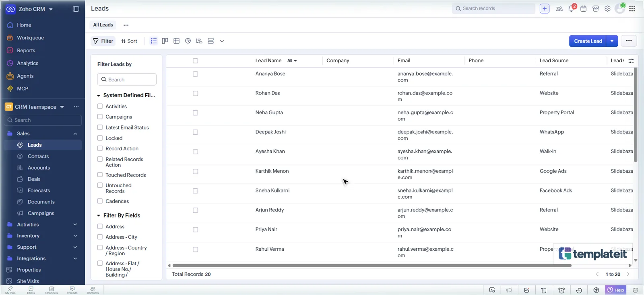Open Analytics in sidebar
Image resolution: width=644 pixels, height=295 pixels.
[27, 63]
